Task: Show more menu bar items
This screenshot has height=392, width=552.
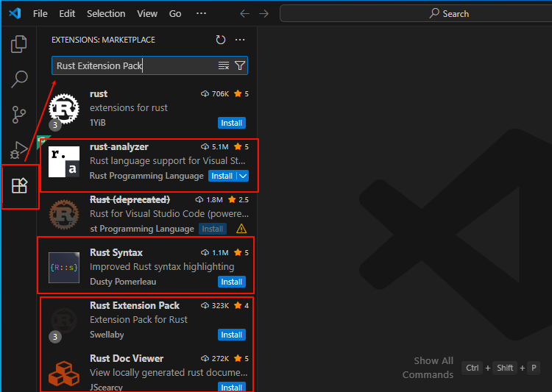Action: [201, 13]
